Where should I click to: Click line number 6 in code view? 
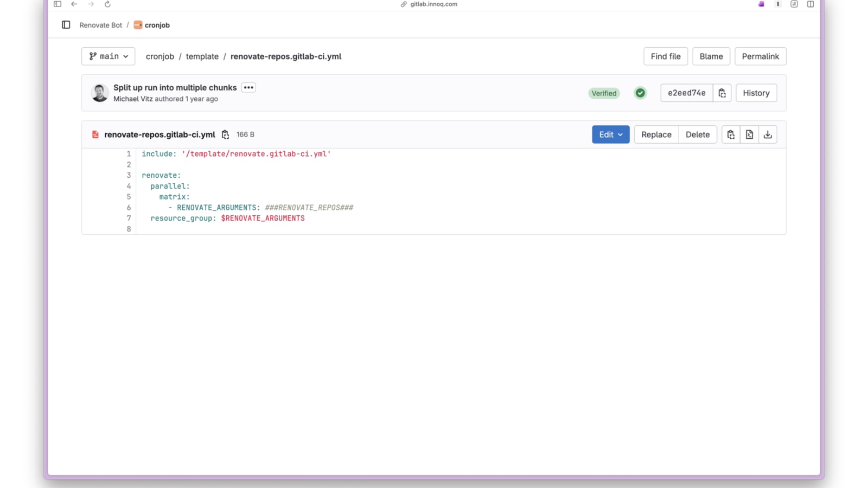point(129,208)
